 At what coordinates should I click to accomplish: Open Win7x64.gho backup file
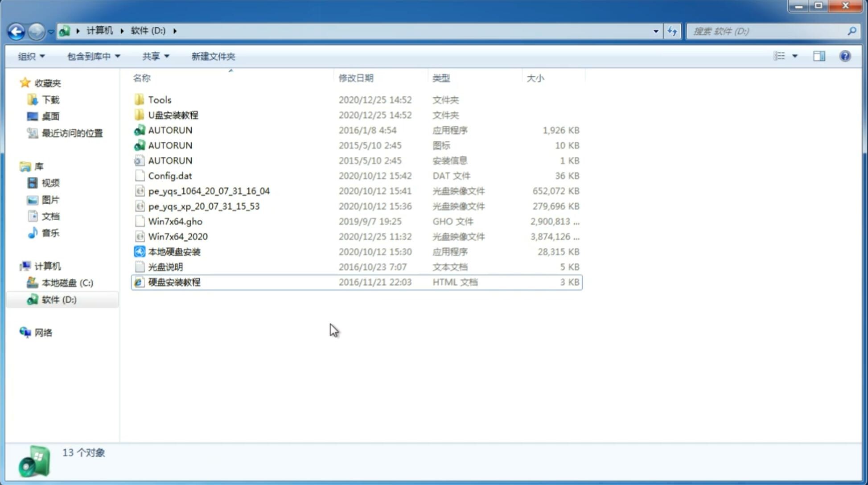point(175,221)
